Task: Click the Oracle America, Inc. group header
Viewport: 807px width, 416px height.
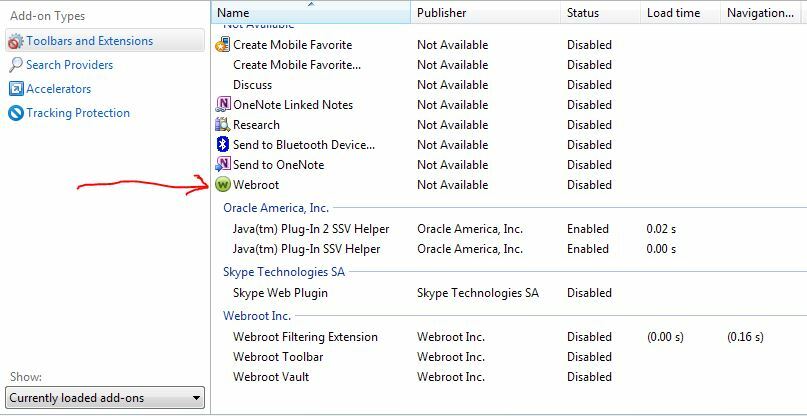Action: [x=276, y=208]
